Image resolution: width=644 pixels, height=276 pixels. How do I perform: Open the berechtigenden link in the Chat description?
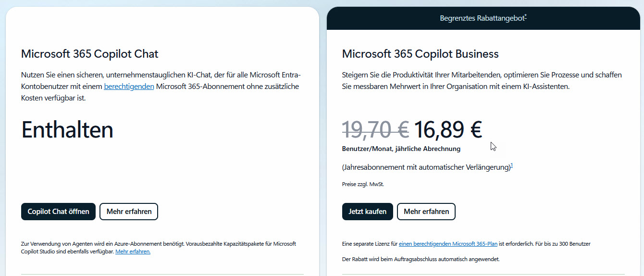(x=129, y=87)
